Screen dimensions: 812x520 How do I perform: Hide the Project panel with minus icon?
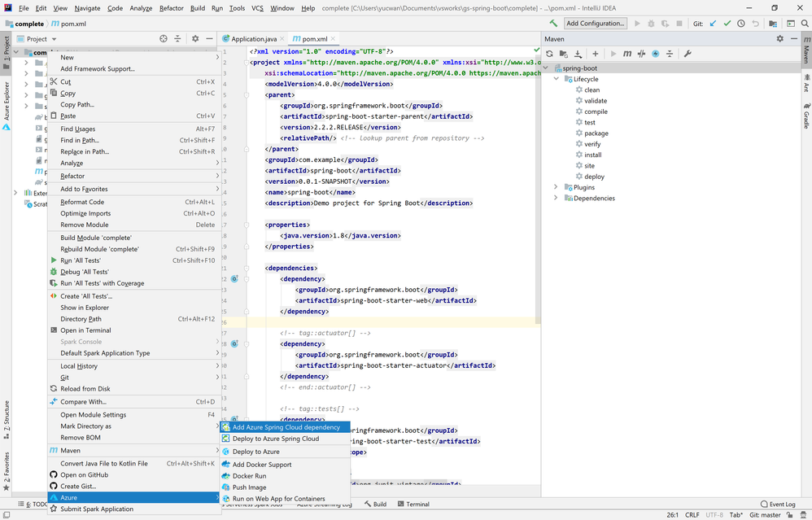[209, 38]
